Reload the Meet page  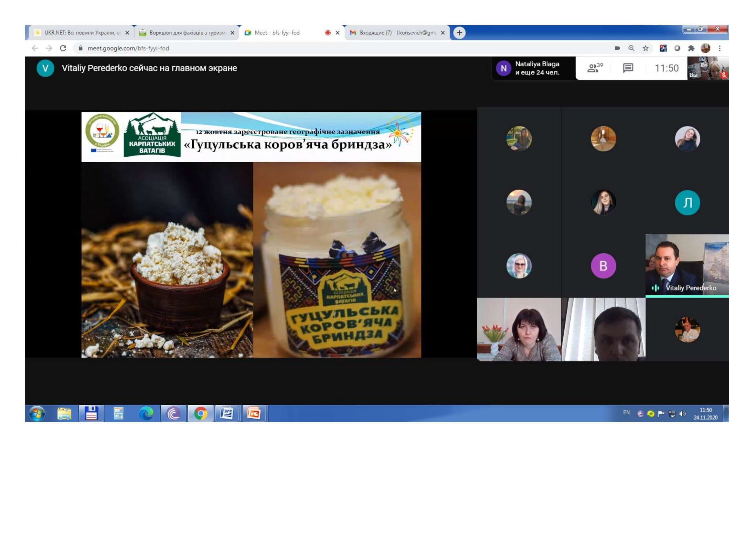pos(63,49)
